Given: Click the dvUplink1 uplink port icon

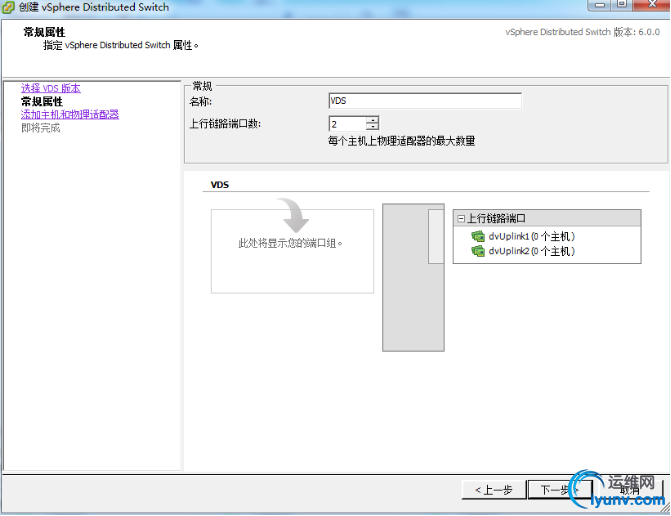Looking at the screenshot, I should point(478,236).
